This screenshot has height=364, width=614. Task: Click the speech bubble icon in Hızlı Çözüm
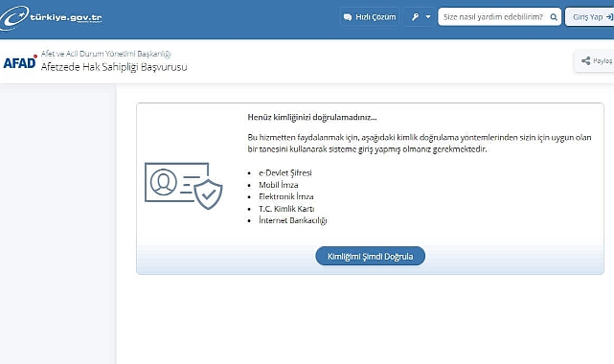pos(348,17)
